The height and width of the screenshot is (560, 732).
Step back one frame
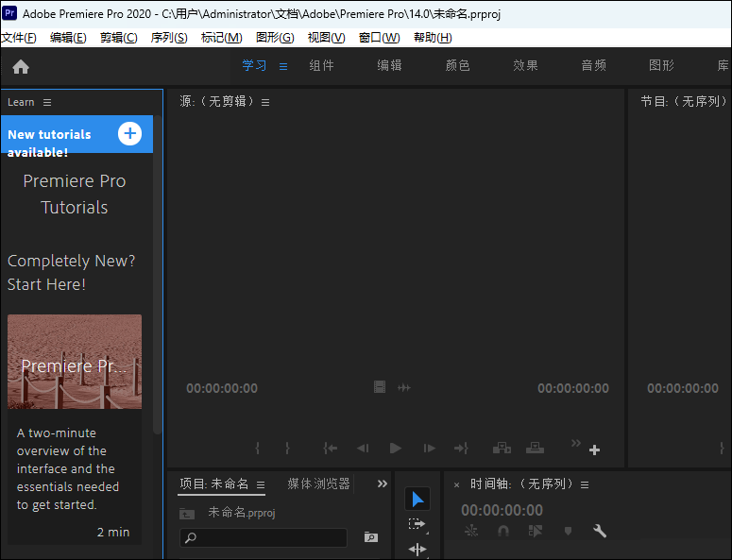point(363,448)
